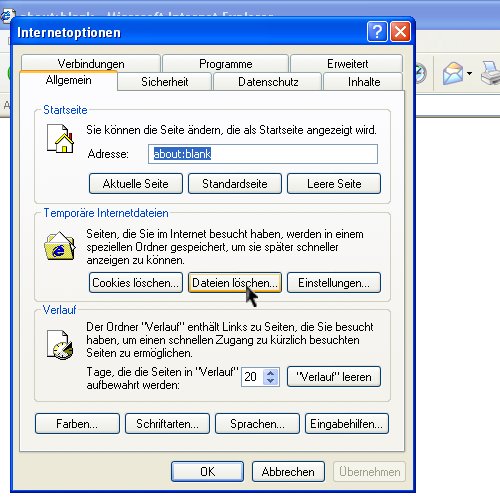Click Cookies löschen button
The image size is (500, 500).
pos(136,283)
